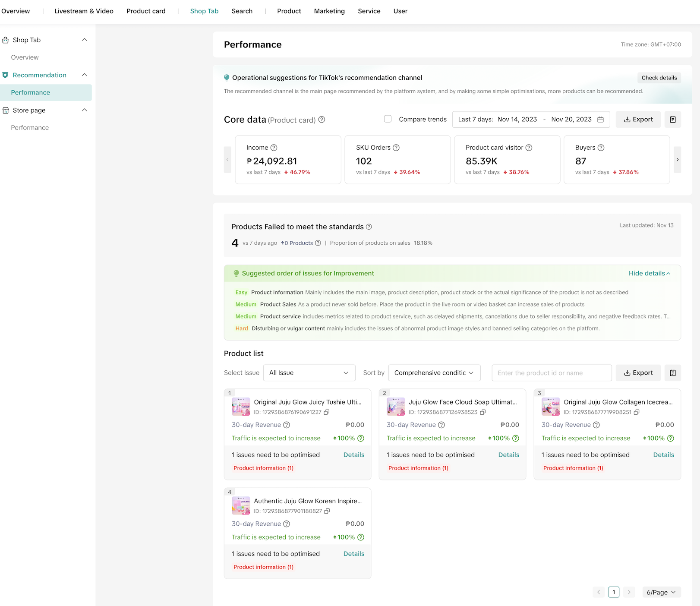Viewport: 700px width, 606px height.
Task: Click the help icon next to Income
Action: [x=274, y=148]
